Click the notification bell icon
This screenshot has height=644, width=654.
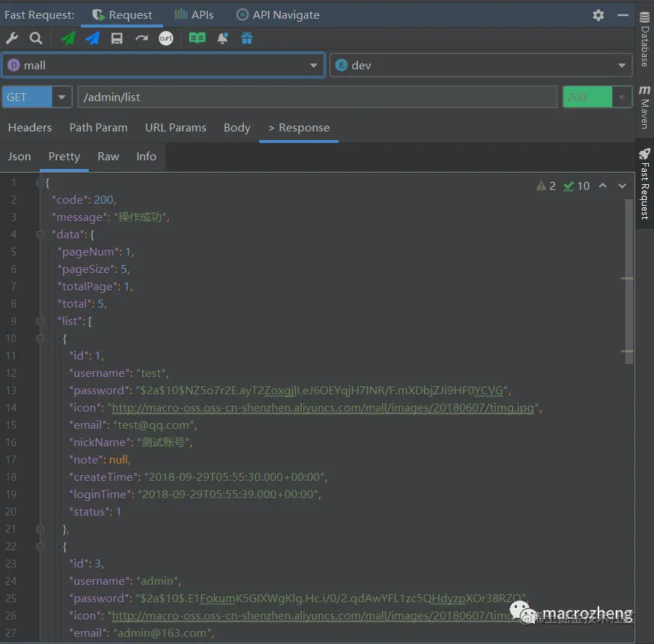pyautogui.click(x=222, y=38)
